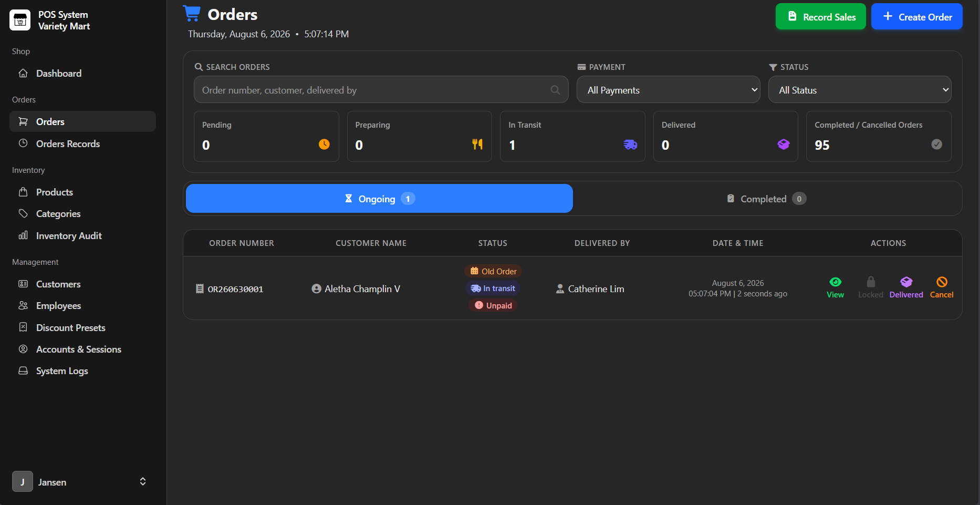Click the Old Order status badge
The width and height of the screenshot is (980, 505).
(x=493, y=271)
